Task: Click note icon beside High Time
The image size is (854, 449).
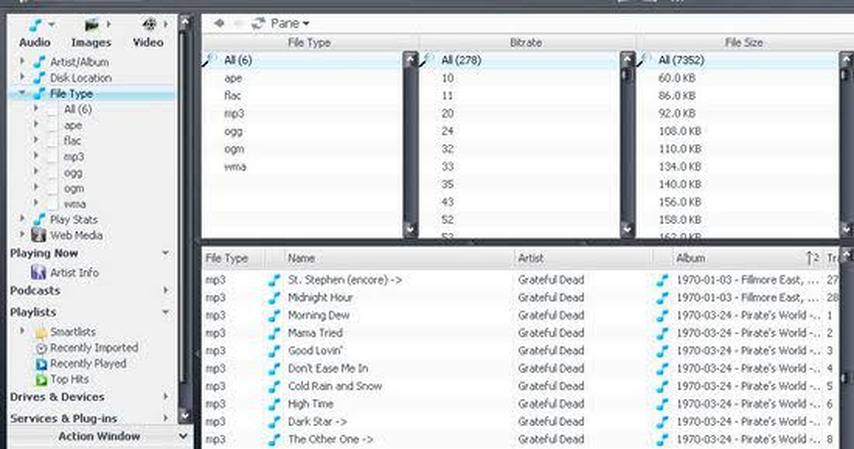Action: click(274, 404)
